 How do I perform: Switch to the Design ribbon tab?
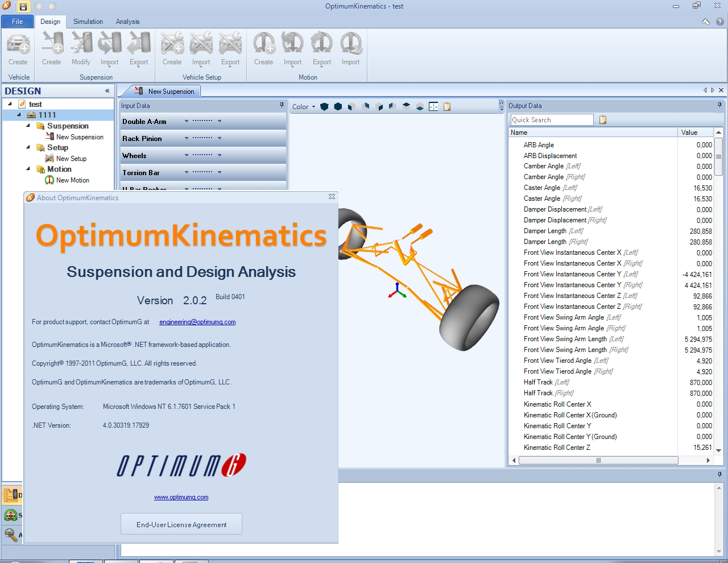[51, 22]
